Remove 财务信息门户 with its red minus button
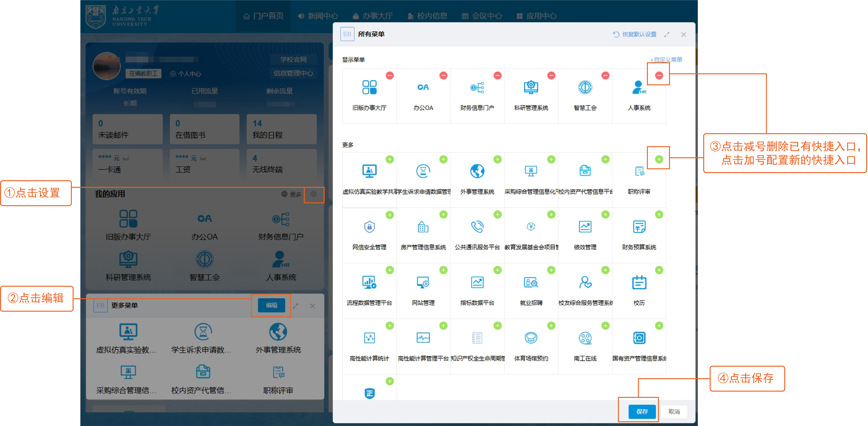 pyautogui.click(x=497, y=76)
